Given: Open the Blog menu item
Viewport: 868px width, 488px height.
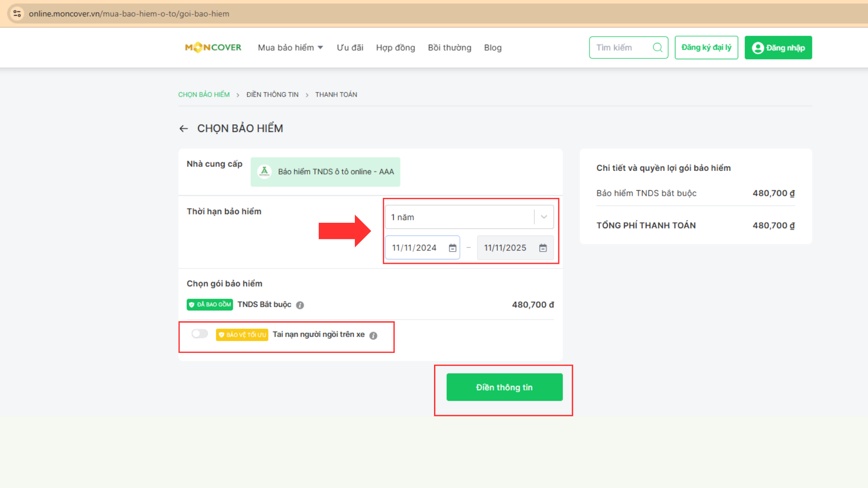Looking at the screenshot, I should pos(493,47).
